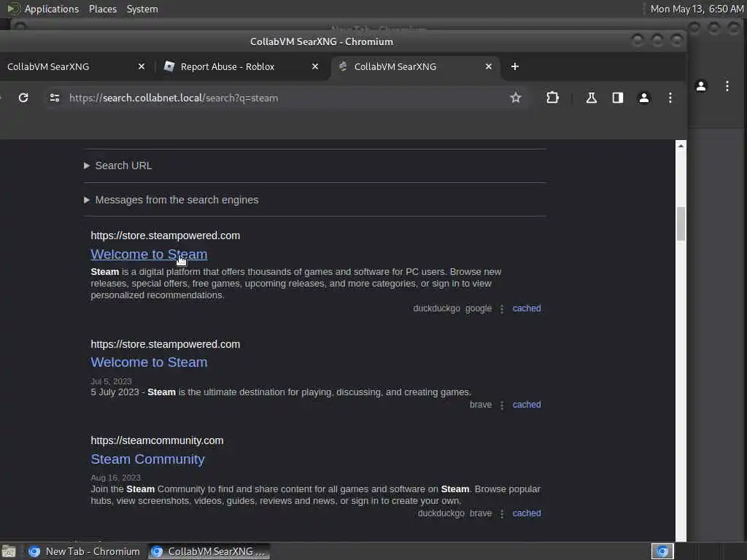Toggle the side panel icon
The image size is (747, 560).
[x=617, y=98]
